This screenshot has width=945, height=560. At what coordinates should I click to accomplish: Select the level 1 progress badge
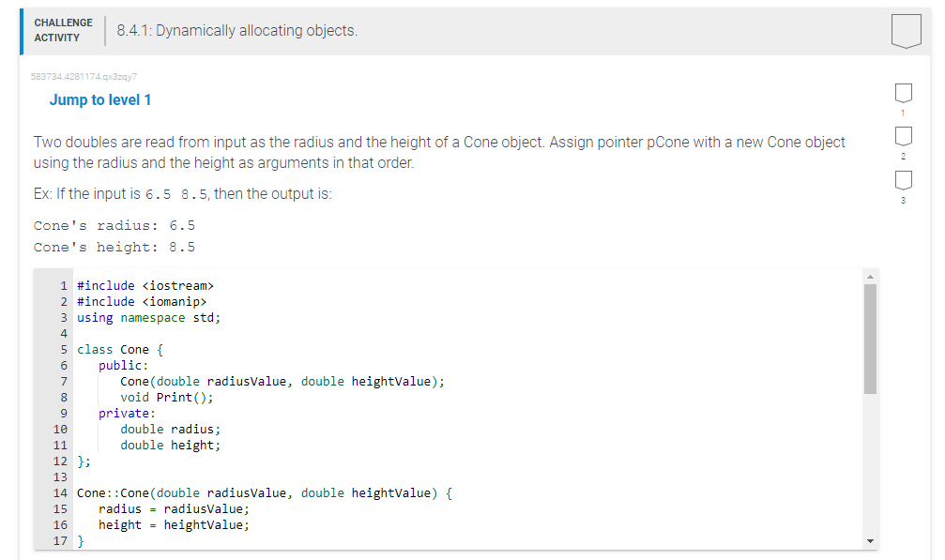[903, 92]
